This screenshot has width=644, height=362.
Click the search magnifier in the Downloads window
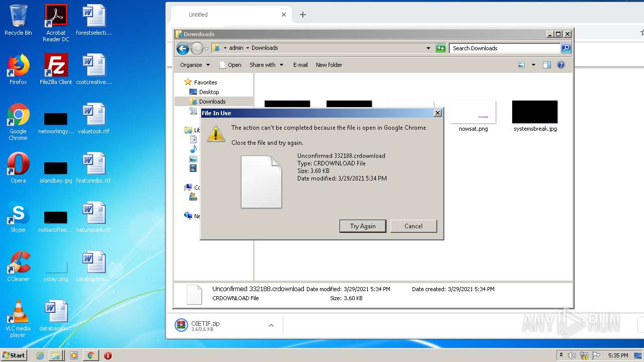pos(566,48)
